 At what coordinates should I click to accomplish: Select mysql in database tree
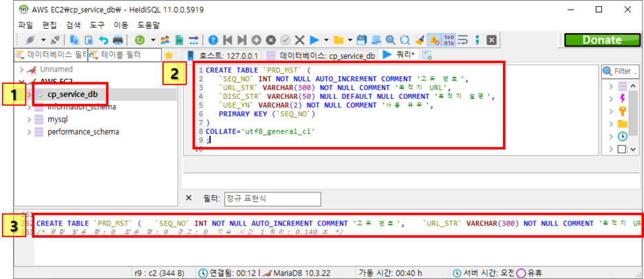click(58, 120)
